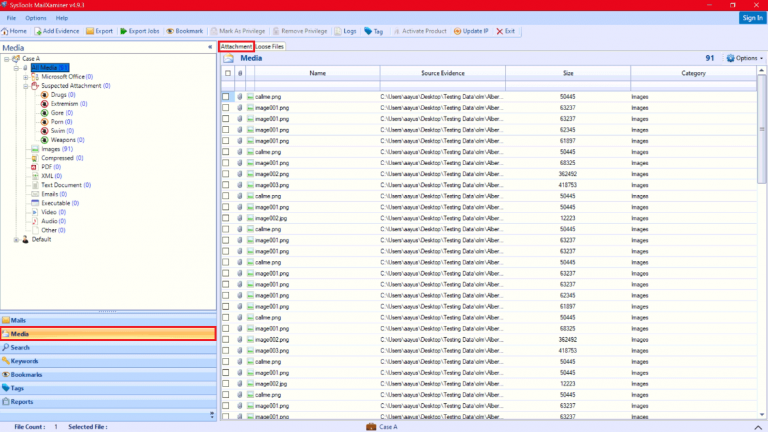This screenshot has width=768, height=432.
Task: Click Remove Privilege in the toolbar
Action: pos(300,31)
